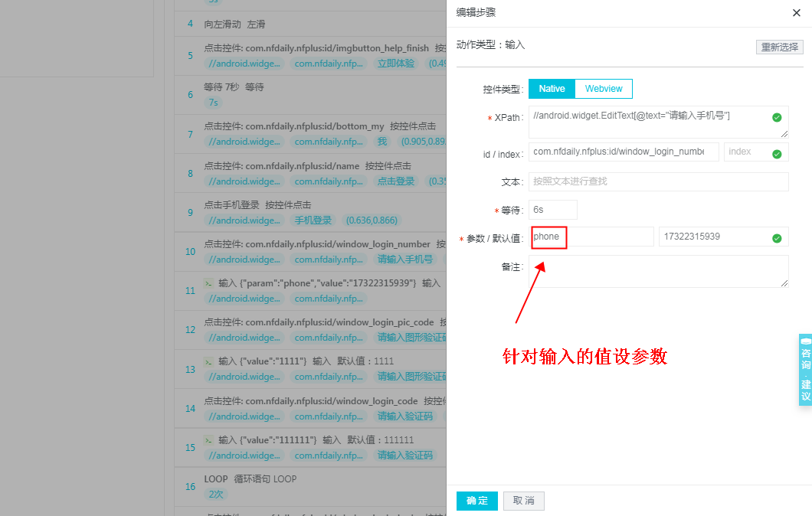
Task: Click the 确定 confirm button
Action: 476,501
